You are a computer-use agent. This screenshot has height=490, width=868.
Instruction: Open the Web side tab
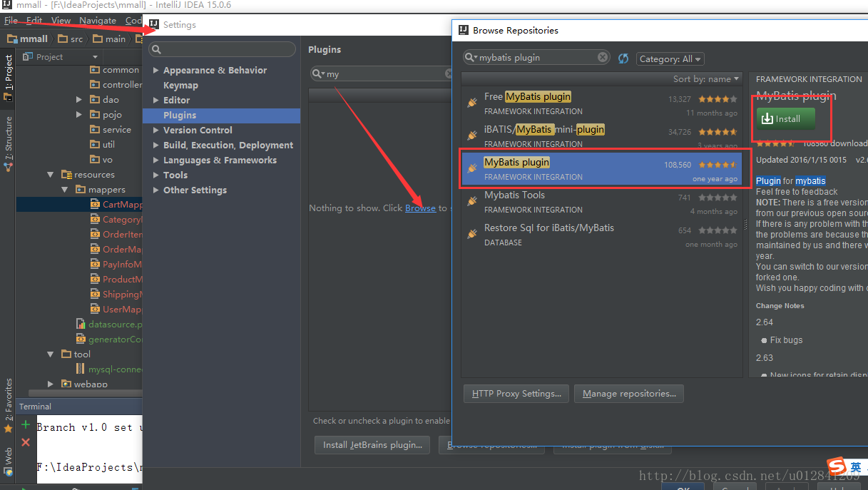click(9, 461)
